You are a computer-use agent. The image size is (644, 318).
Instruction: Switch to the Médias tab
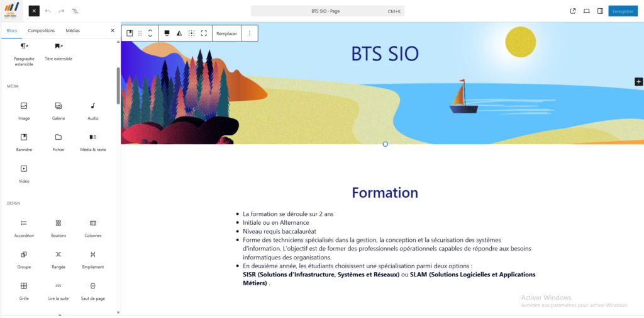[73, 30]
